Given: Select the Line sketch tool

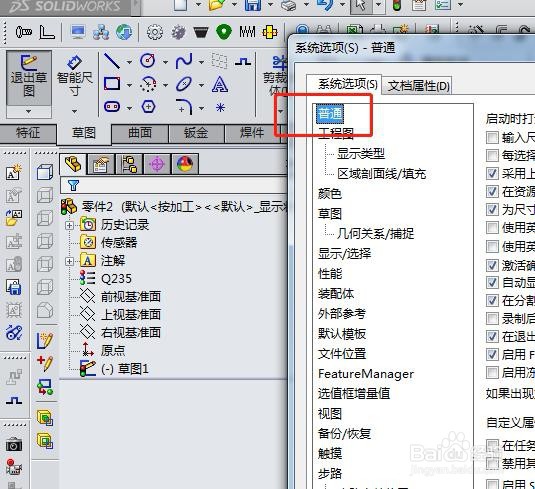Looking at the screenshot, I should pyautogui.click(x=112, y=61).
